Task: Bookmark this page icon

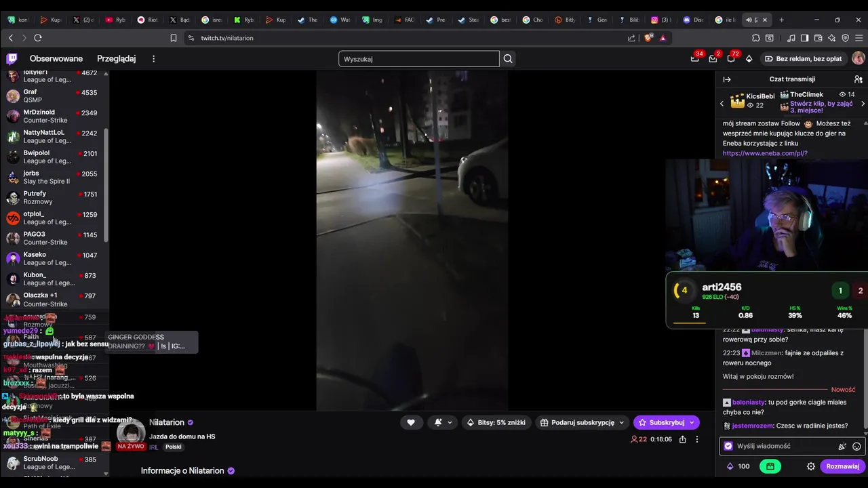Action: (x=174, y=38)
